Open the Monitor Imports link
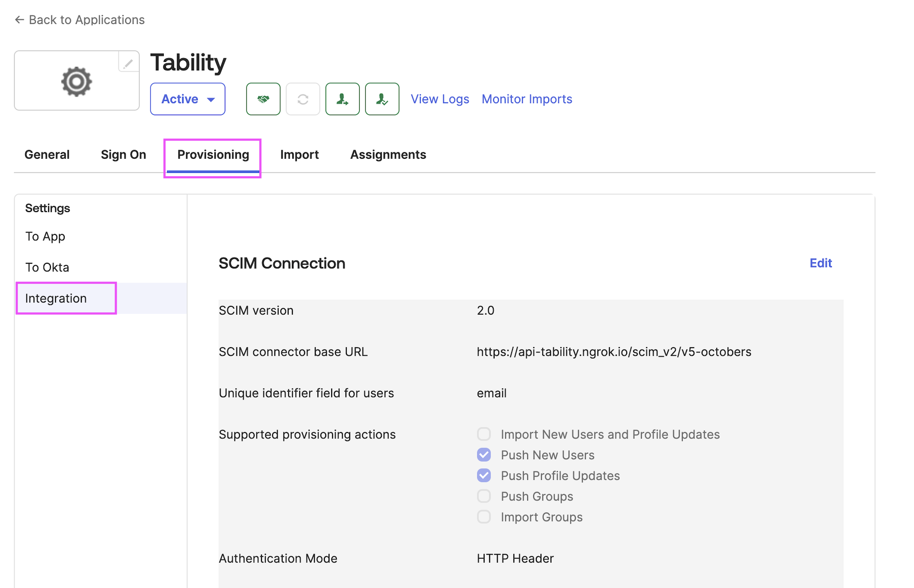Image resolution: width=914 pixels, height=588 pixels. pyautogui.click(x=527, y=99)
